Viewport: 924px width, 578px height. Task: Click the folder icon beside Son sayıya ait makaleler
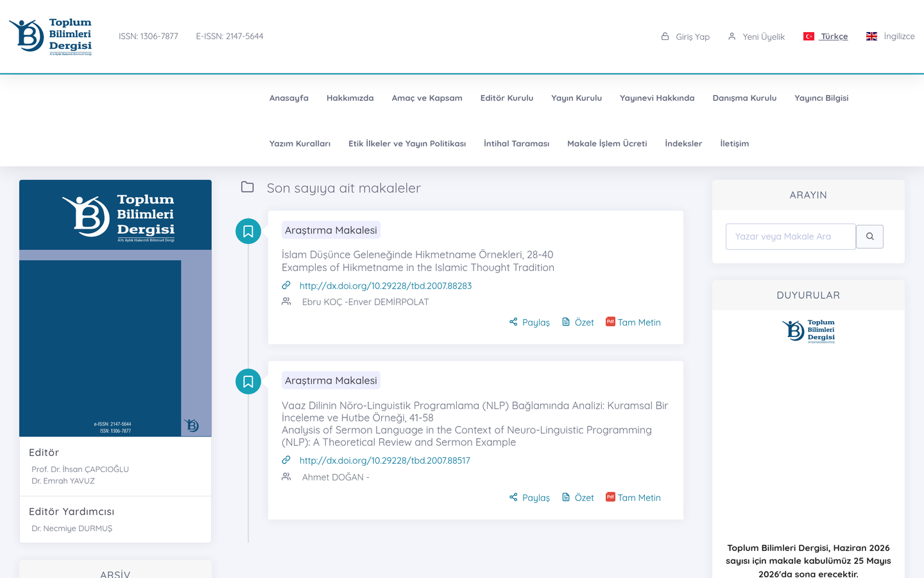pos(248,187)
